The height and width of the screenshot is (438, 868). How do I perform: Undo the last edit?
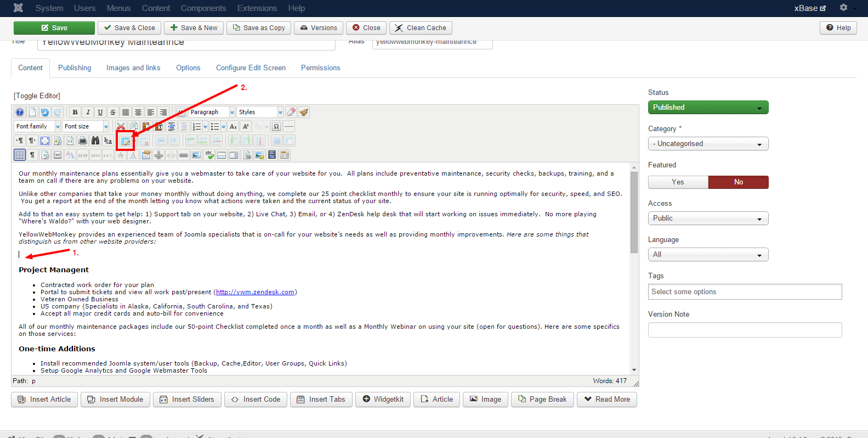[45, 112]
